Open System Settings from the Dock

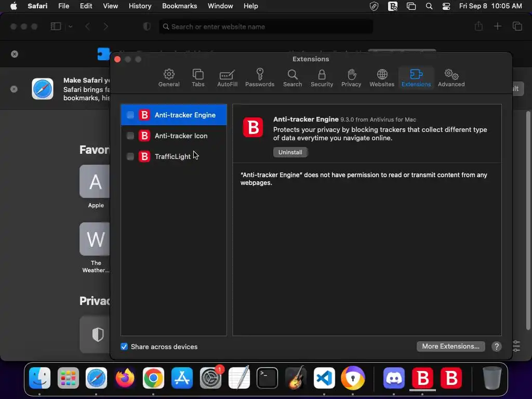point(211,378)
